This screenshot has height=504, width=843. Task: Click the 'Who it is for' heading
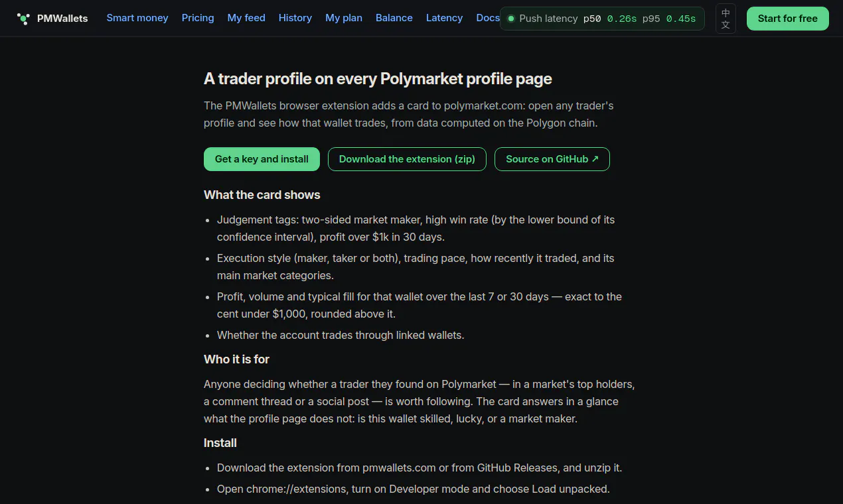[x=236, y=359]
